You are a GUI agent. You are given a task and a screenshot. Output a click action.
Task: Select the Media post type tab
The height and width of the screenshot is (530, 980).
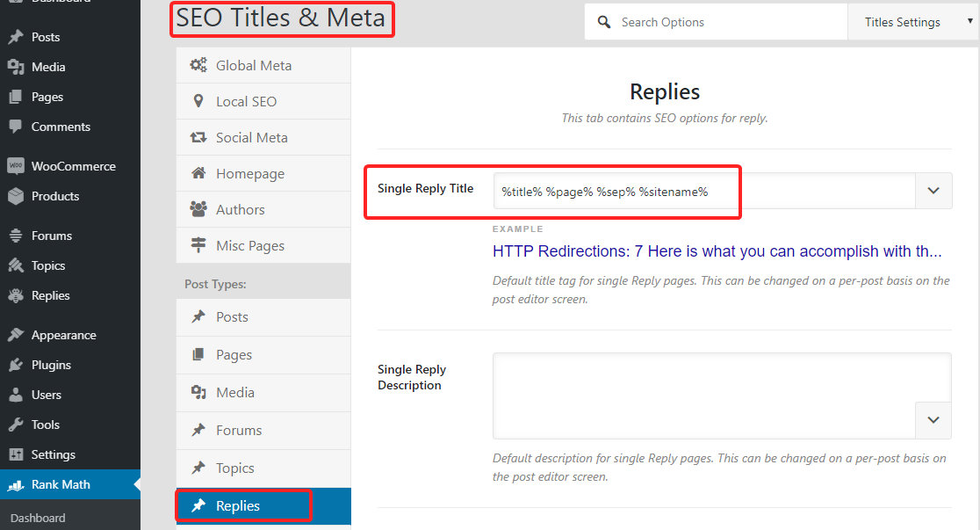(x=234, y=392)
